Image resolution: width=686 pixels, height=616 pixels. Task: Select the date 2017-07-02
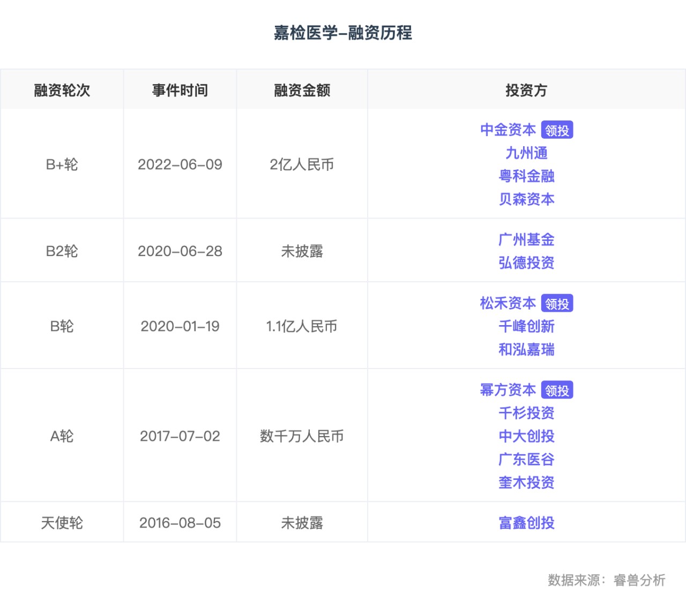point(180,436)
